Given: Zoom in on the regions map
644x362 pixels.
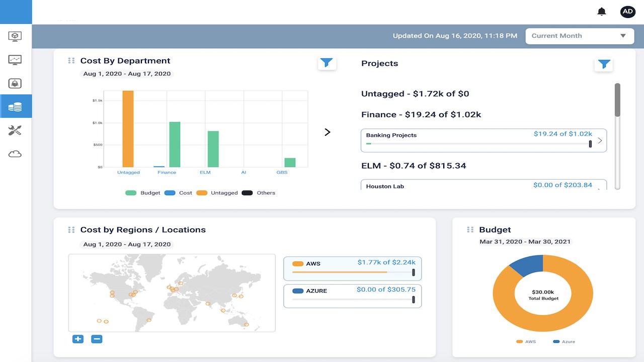Looking at the screenshot, I should (78, 339).
